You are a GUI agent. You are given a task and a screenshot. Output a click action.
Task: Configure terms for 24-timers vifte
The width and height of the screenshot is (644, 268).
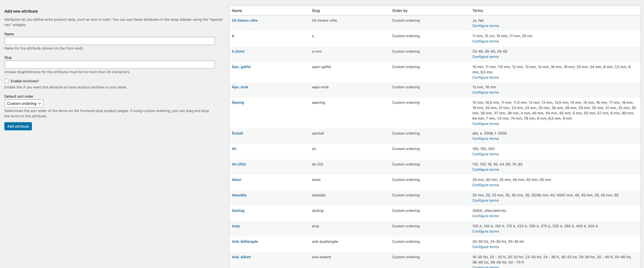point(485,26)
